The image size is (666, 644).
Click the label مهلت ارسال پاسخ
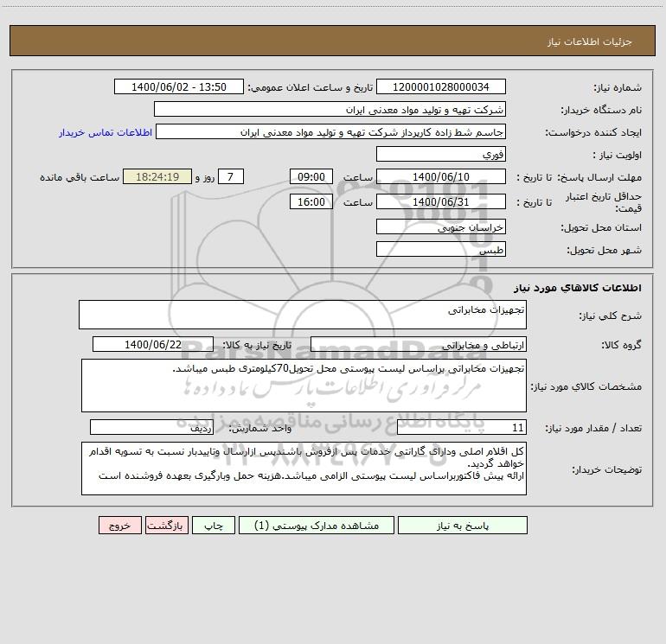599,177
